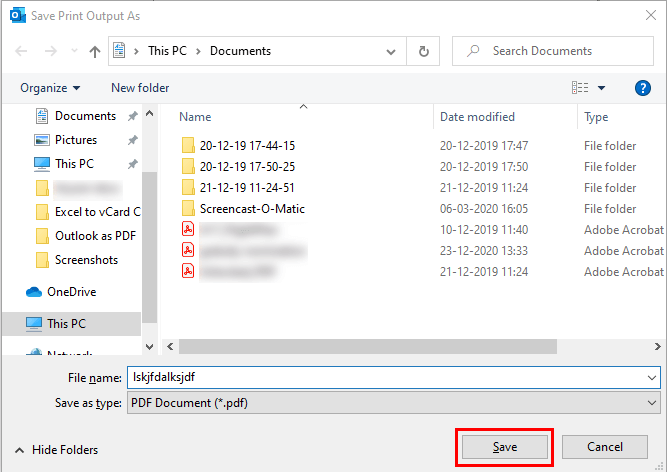Open the Screenshots sidebar folder
Screen dimensions: 667x472
(x=86, y=260)
